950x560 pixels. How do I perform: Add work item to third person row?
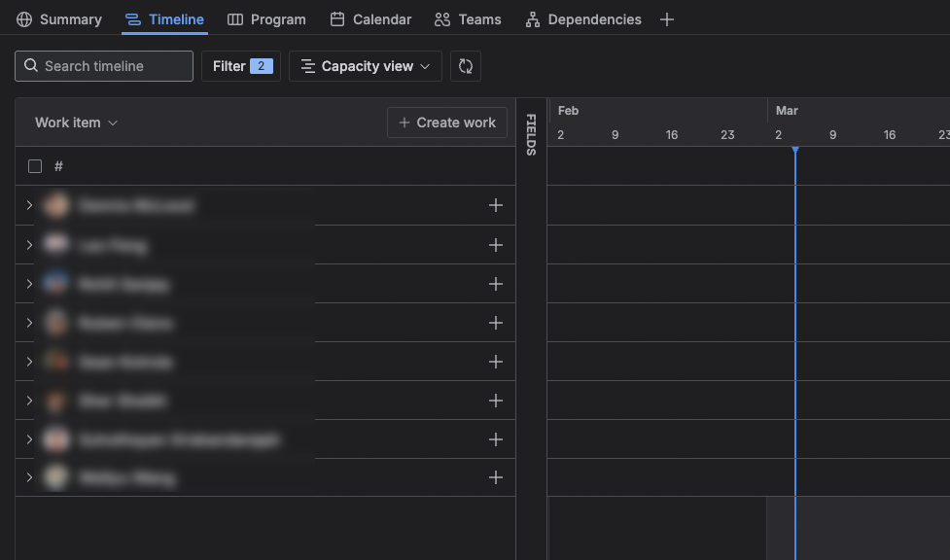coord(496,284)
